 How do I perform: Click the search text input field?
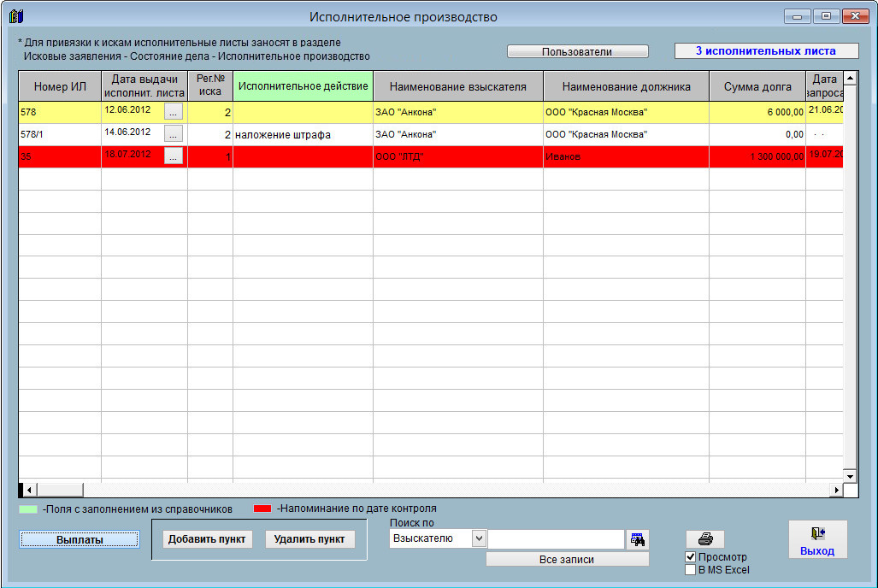[x=556, y=539]
